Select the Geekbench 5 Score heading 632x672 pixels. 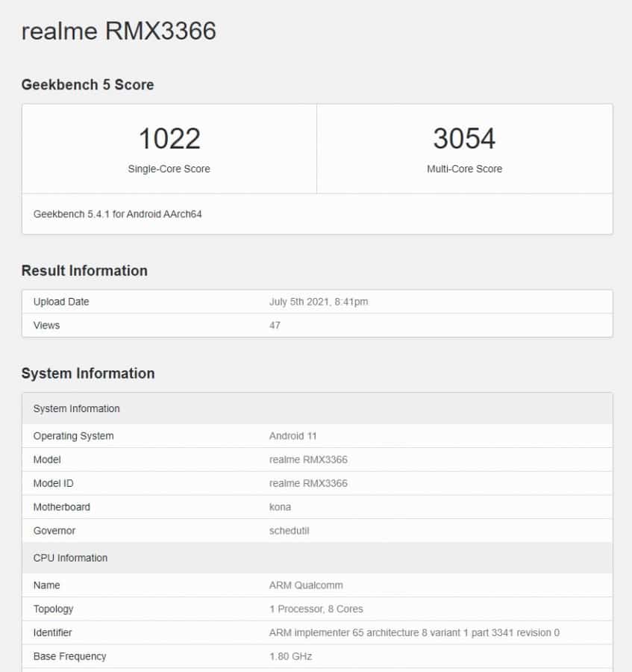(x=87, y=85)
